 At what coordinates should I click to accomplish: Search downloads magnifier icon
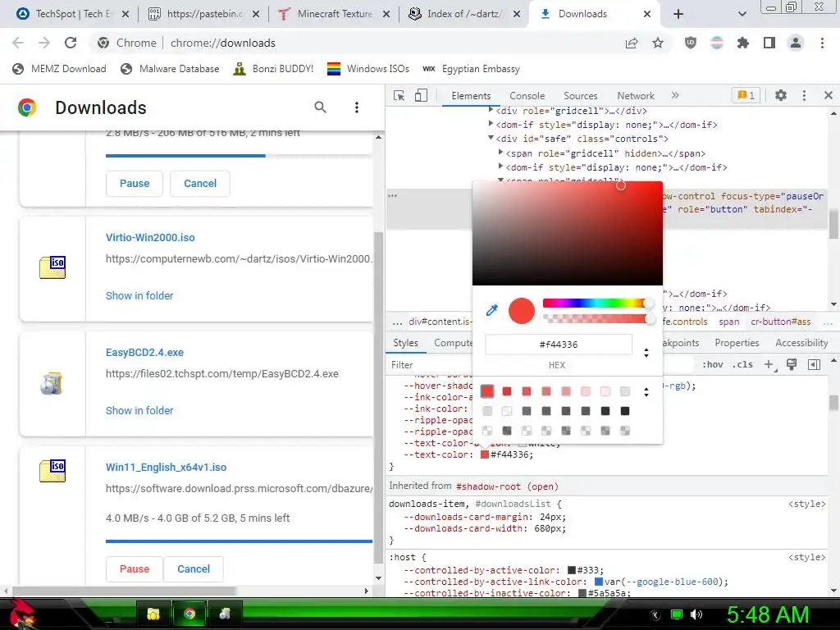pyautogui.click(x=321, y=107)
